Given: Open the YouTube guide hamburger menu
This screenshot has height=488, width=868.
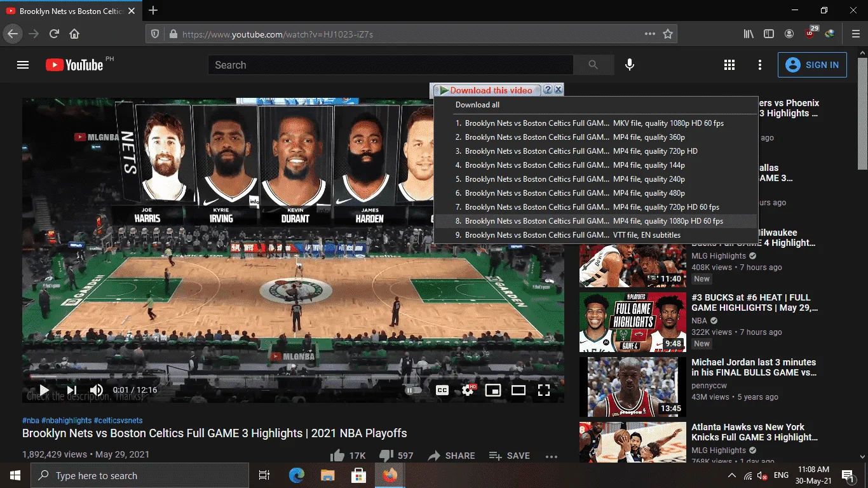Looking at the screenshot, I should point(23,65).
